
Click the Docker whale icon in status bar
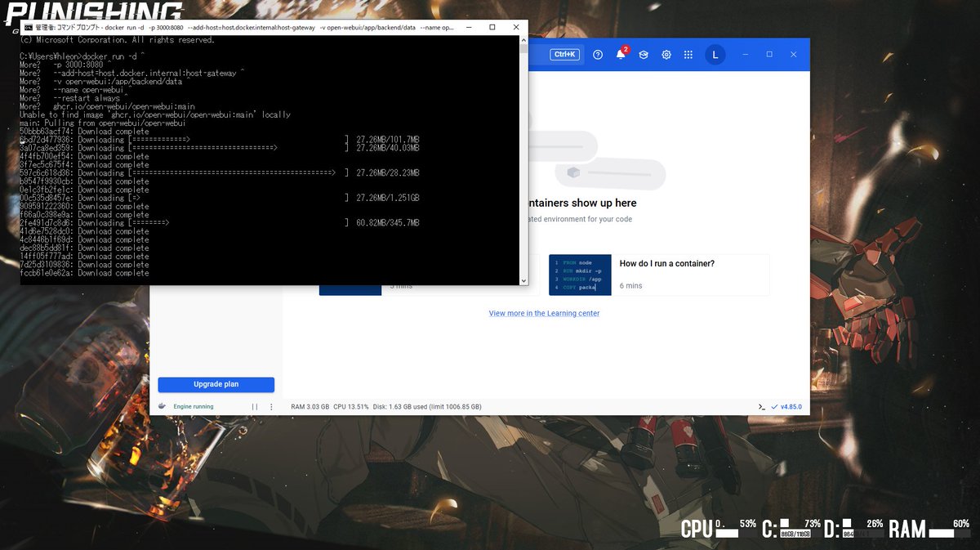pos(162,406)
